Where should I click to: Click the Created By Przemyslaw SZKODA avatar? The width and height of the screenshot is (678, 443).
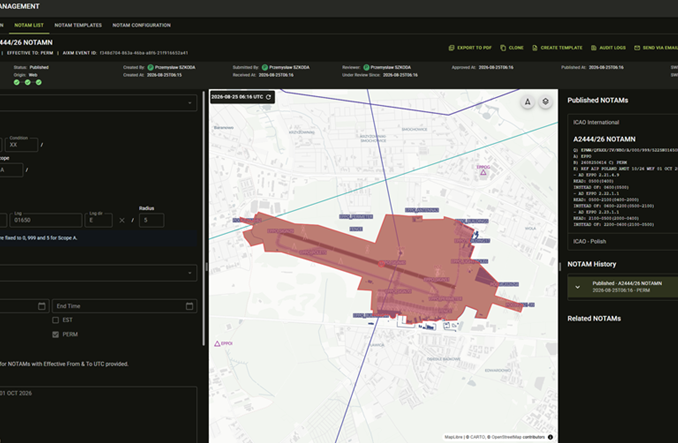(150, 67)
